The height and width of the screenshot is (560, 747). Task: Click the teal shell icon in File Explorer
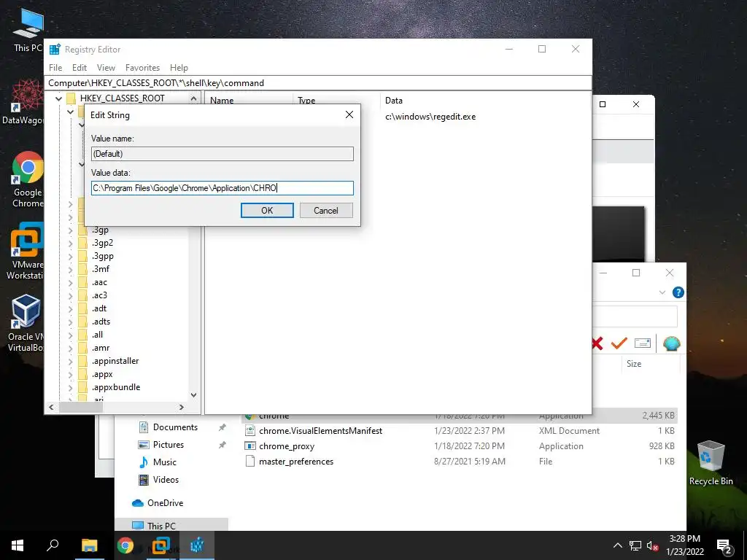[x=671, y=343]
